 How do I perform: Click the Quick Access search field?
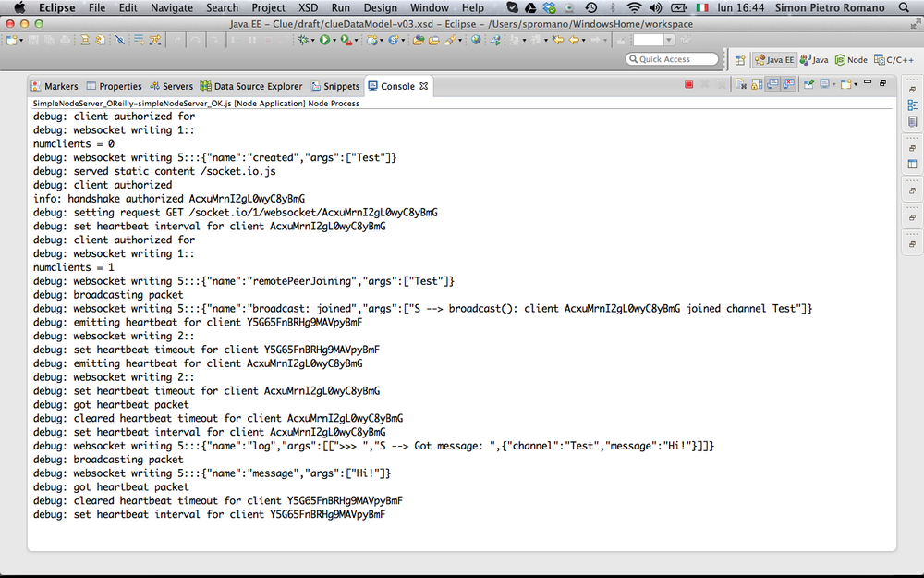point(672,59)
